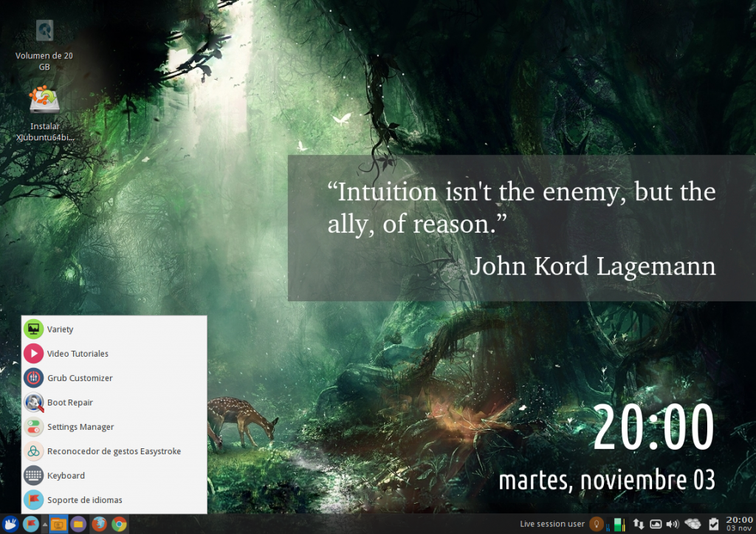Launch Google Chrome from the taskbar
Viewport: 756px width, 534px height.
pyautogui.click(x=119, y=524)
